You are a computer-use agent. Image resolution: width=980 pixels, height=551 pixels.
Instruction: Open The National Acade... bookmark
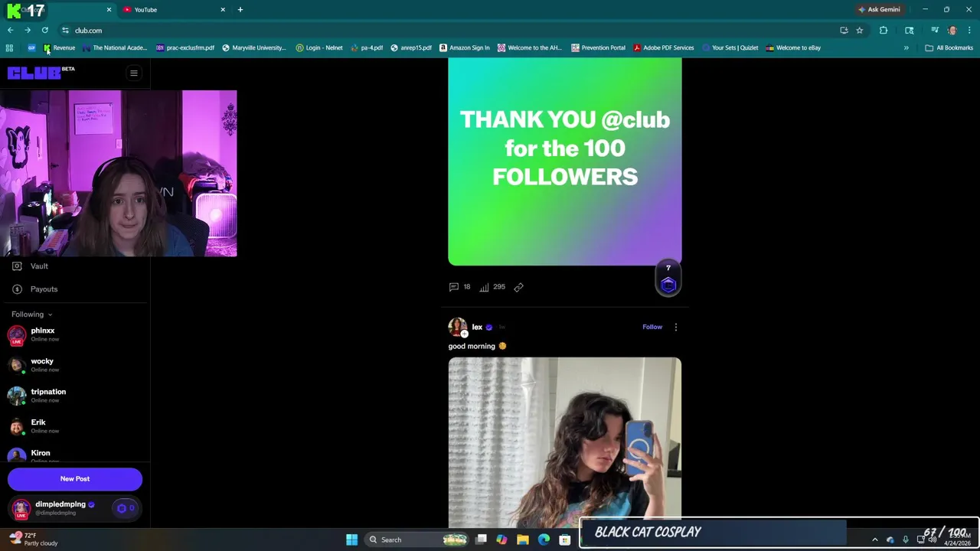coord(114,48)
